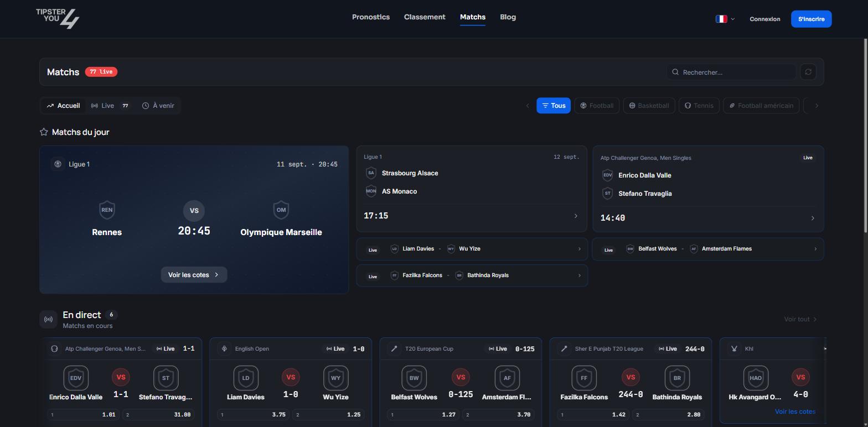Viewport: 868px width, 427px height.
Task: Click the search magnifier icon
Action: click(x=675, y=72)
